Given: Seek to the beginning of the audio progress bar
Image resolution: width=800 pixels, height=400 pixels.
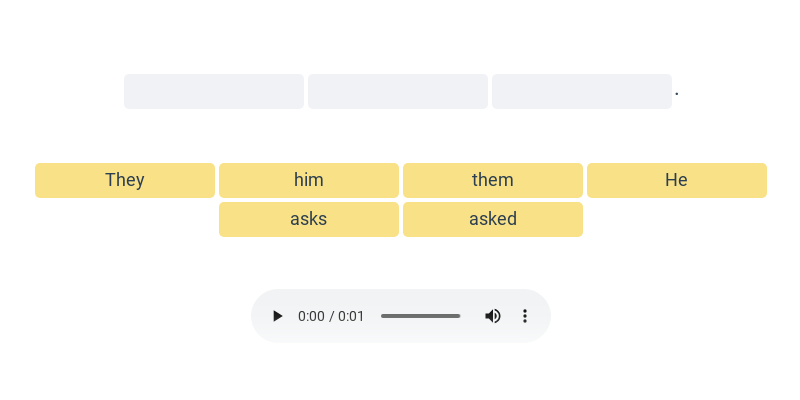Looking at the screenshot, I should click(x=382, y=316).
